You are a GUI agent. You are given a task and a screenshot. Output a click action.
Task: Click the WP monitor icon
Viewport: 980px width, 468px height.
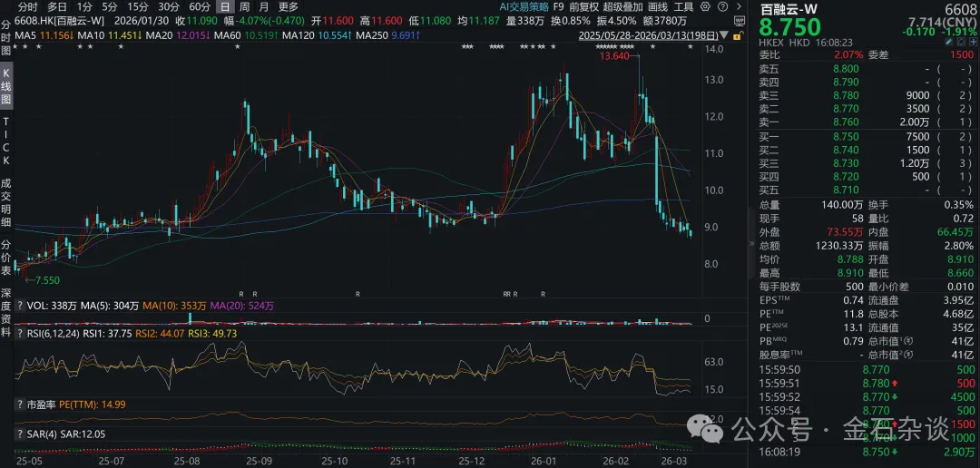[740, 21]
